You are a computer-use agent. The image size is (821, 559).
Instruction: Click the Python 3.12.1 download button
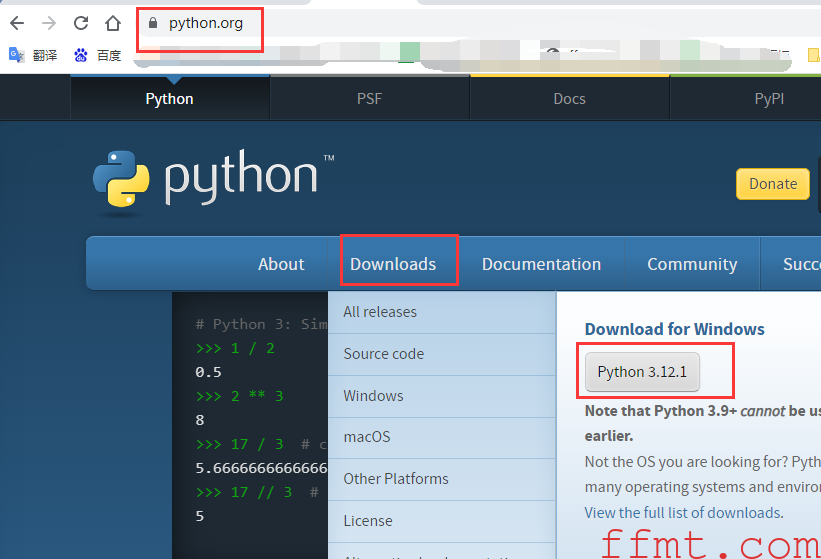coord(642,372)
